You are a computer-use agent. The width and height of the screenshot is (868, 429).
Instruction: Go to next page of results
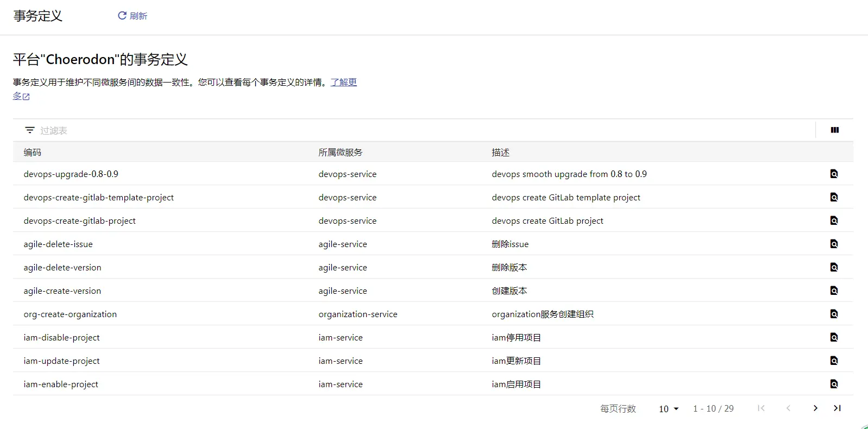point(815,408)
